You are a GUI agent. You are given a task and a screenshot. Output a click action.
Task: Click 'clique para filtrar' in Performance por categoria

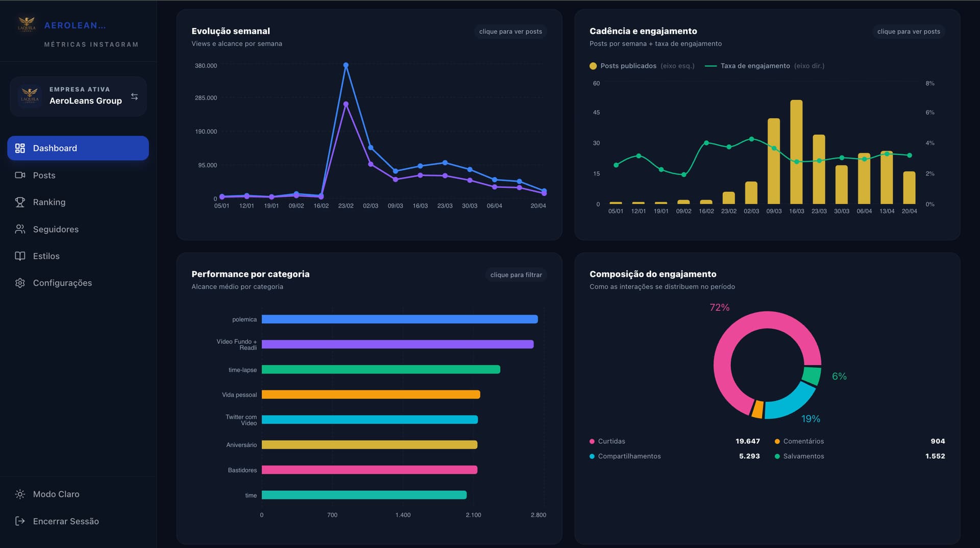click(x=516, y=275)
